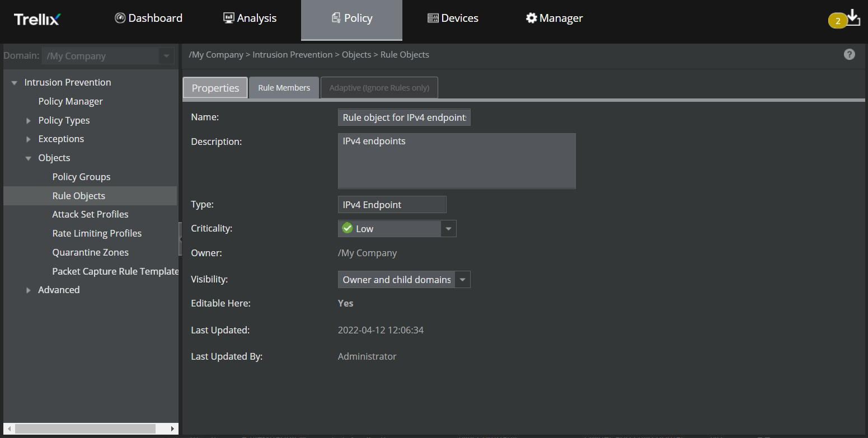Click the left scroll arrow in sidebar
Screen dimensions: 868x438
(8, 429)
